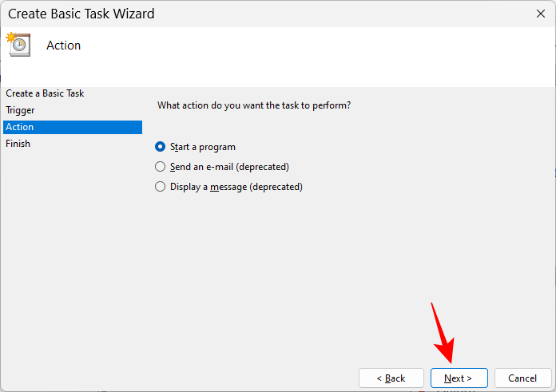Pick the Display a message radio button
The image size is (556, 392).
161,187
